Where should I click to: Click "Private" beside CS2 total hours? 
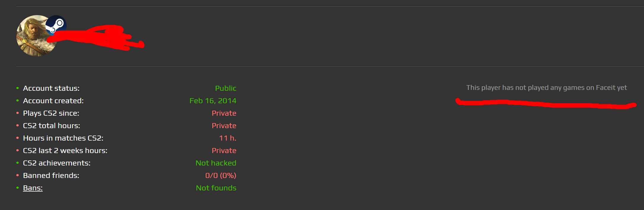click(x=224, y=126)
